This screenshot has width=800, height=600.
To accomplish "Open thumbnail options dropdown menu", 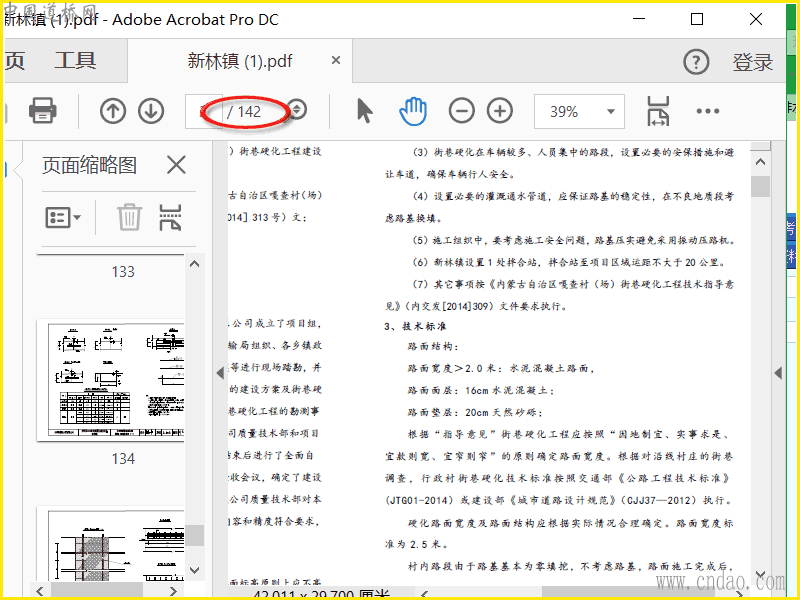I will tap(63, 217).
